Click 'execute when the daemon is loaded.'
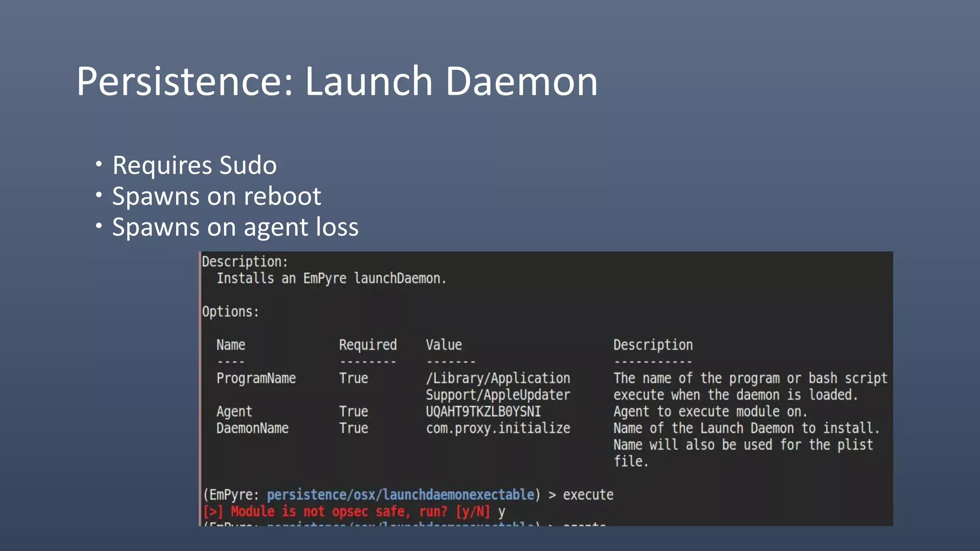 click(735, 395)
